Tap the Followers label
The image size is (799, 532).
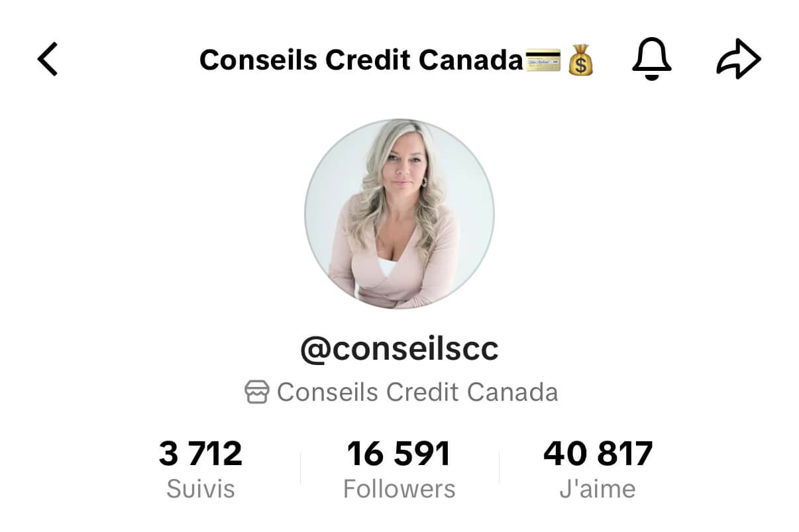pyautogui.click(x=399, y=489)
